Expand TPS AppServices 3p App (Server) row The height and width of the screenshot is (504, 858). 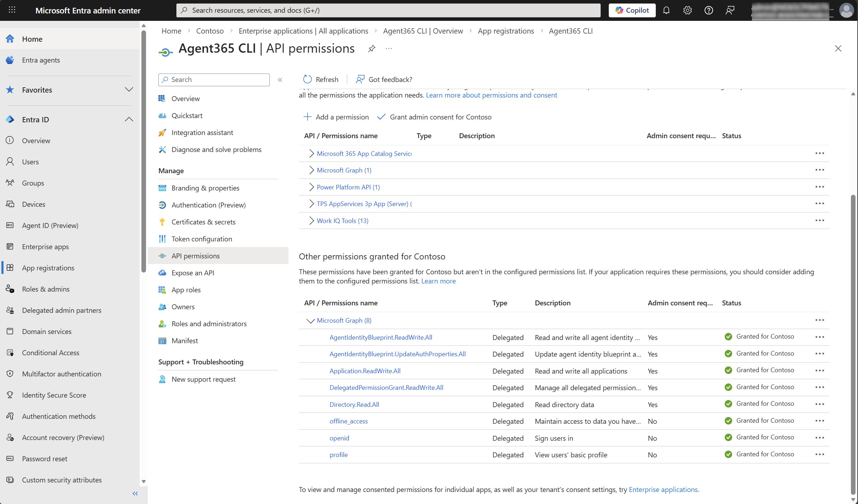click(x=311, y=204)
